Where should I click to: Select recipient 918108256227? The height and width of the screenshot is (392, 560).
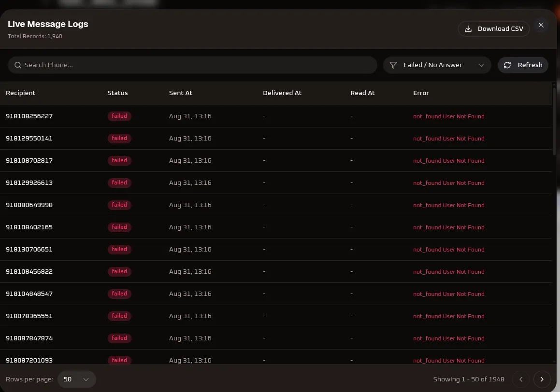pyautogui.click(x=29, y=116)
